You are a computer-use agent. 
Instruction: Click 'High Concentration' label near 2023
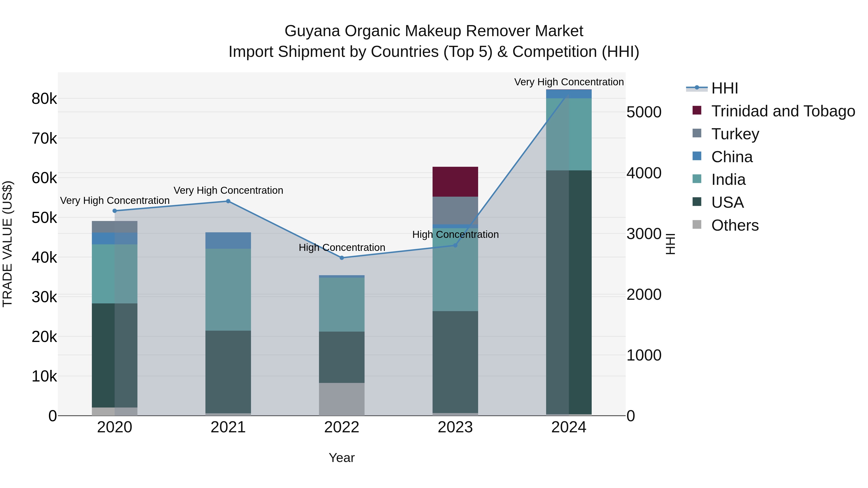(x=455, y=234)
